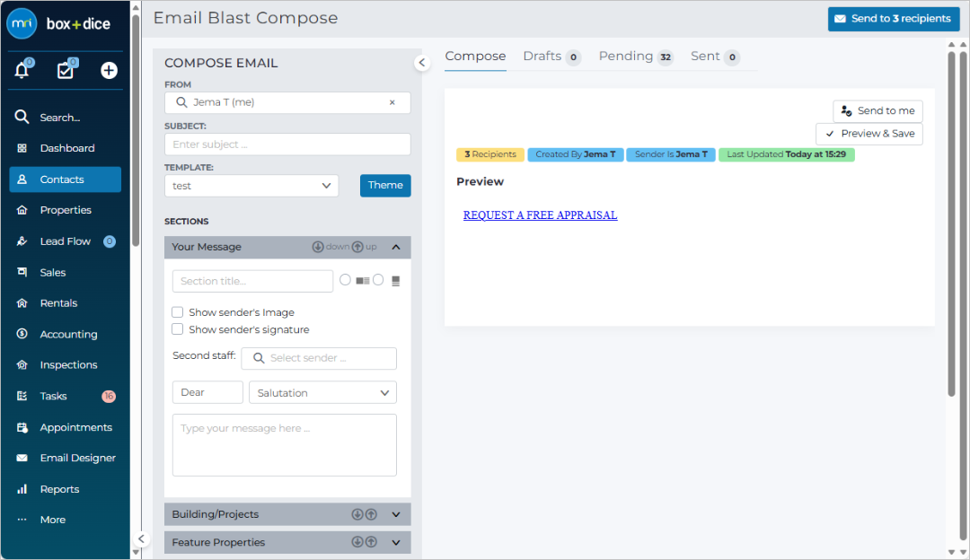Move Building/Projects section up

point(371,514)
